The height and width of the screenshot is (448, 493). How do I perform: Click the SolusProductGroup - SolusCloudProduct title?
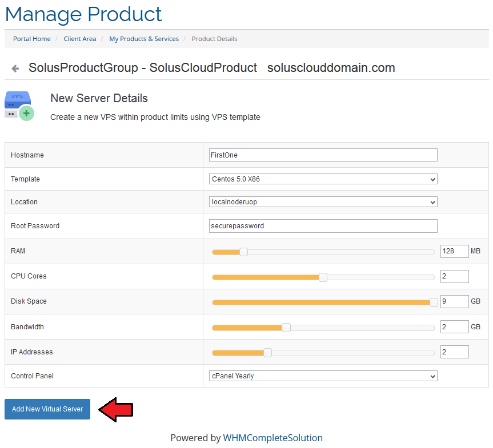point(143,68)
